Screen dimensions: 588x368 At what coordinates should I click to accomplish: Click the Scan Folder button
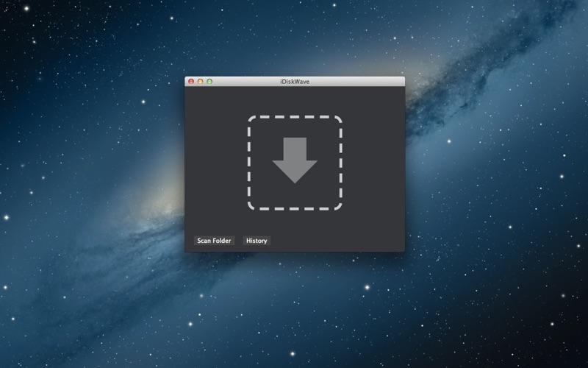pos(214,241)
